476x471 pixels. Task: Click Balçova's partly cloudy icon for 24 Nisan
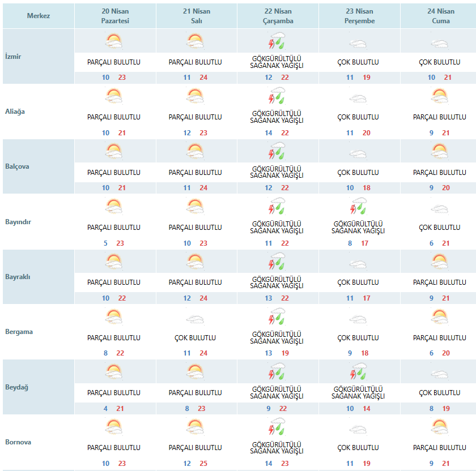[x=440, y=151]
